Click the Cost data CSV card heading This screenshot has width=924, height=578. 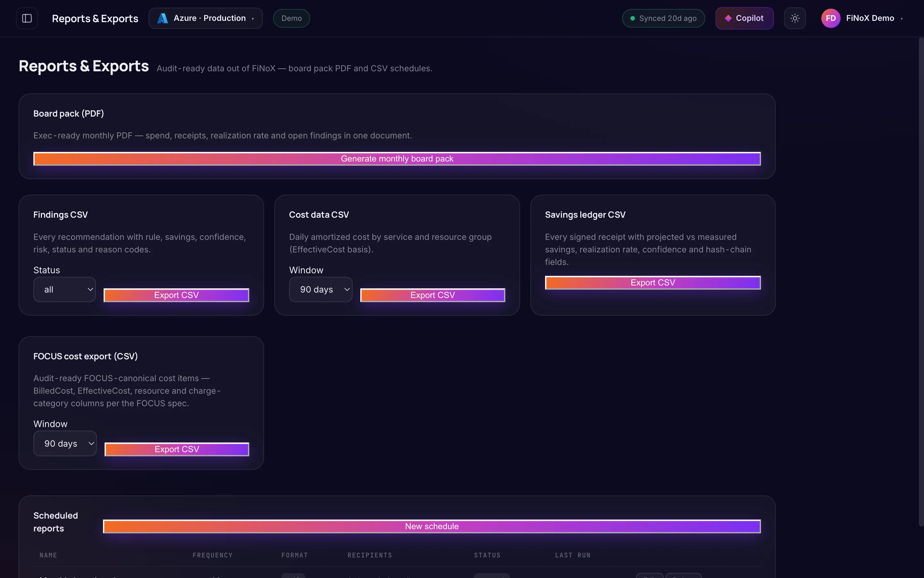(x=319, y=215)
